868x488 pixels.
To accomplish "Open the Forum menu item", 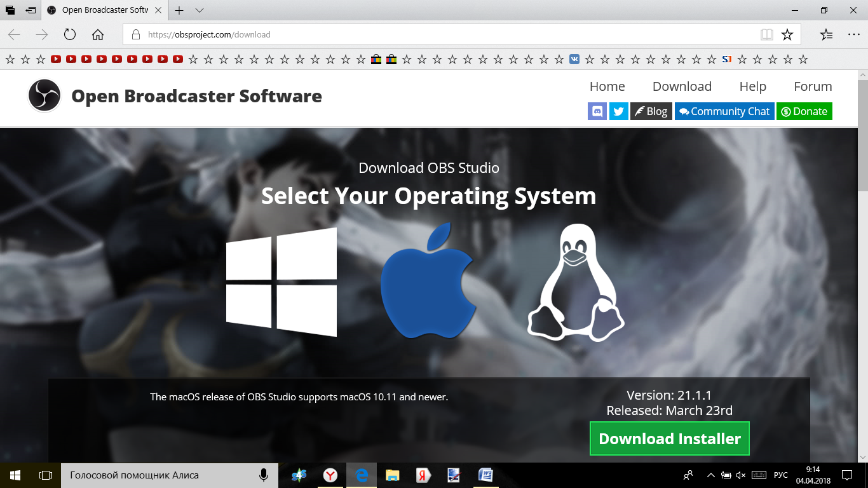I will click(x=813, y=86).
